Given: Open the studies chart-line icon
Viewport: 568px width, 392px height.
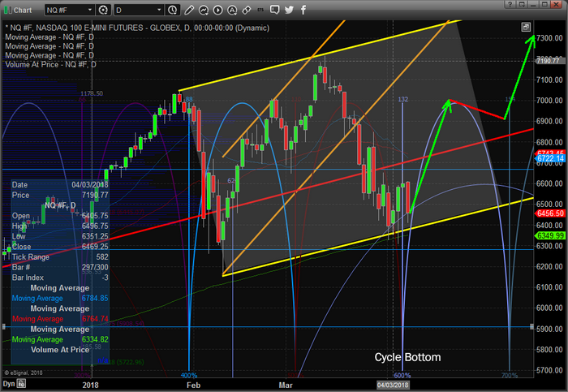Looking at the screenshot, I should coord(203,10).
